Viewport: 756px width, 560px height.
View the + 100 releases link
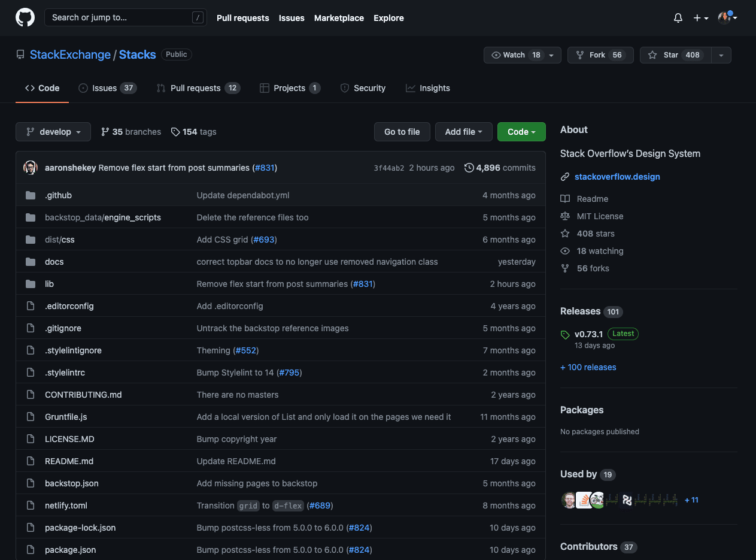click(588, 367)
